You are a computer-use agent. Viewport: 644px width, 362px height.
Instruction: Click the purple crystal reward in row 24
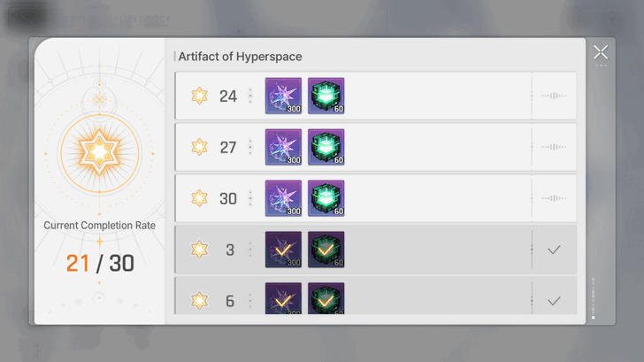point(283,96)
